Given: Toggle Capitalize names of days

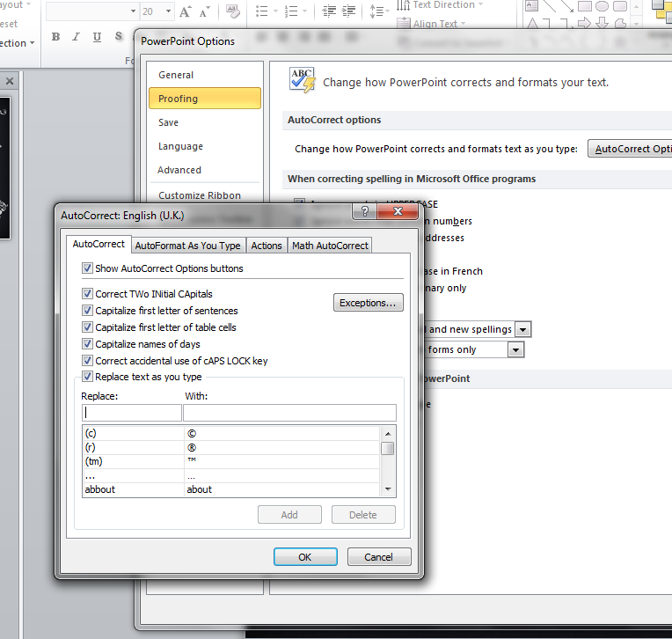Looking at the screenshot, I should (87, 344).
